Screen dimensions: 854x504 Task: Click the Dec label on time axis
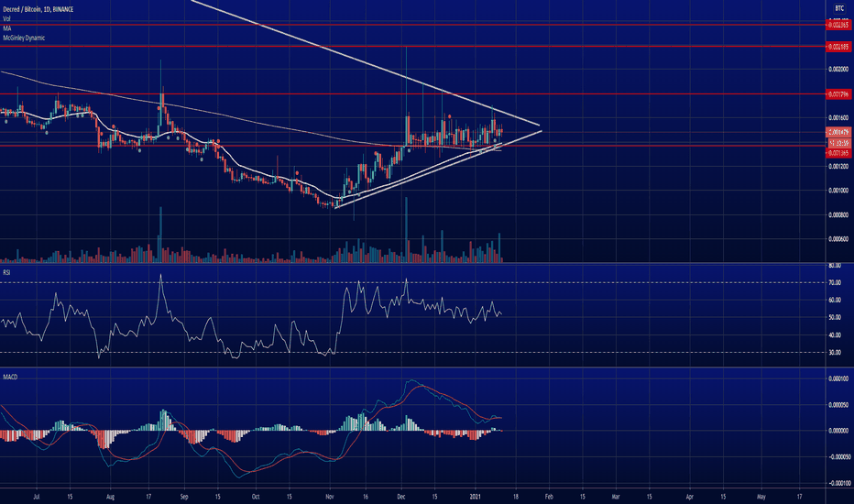coord(401,497)
